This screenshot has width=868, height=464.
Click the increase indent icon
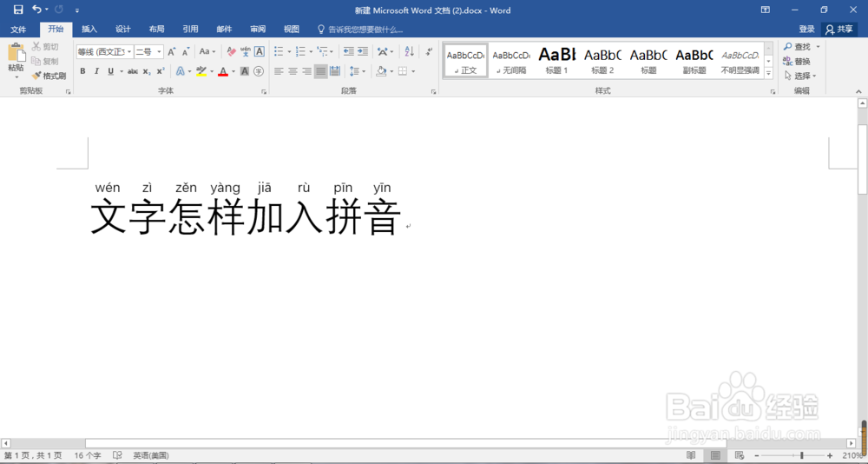point(363,51)
